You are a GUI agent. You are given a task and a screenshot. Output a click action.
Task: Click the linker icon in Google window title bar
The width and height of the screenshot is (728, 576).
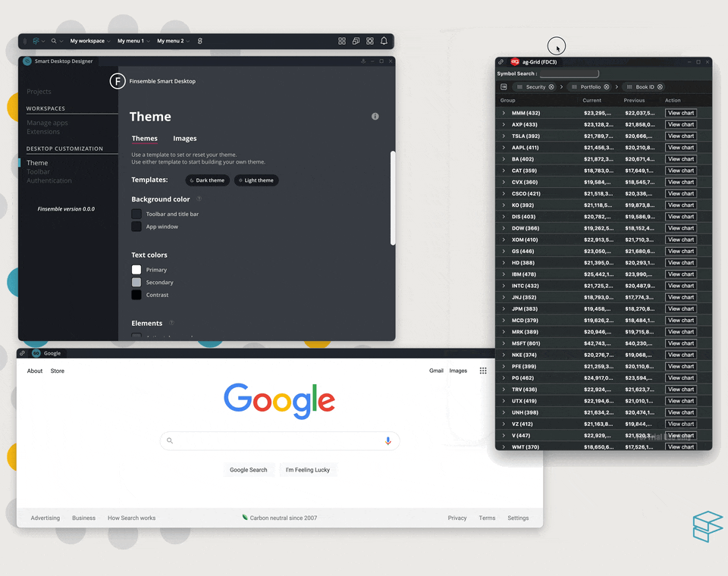point(22,353)
